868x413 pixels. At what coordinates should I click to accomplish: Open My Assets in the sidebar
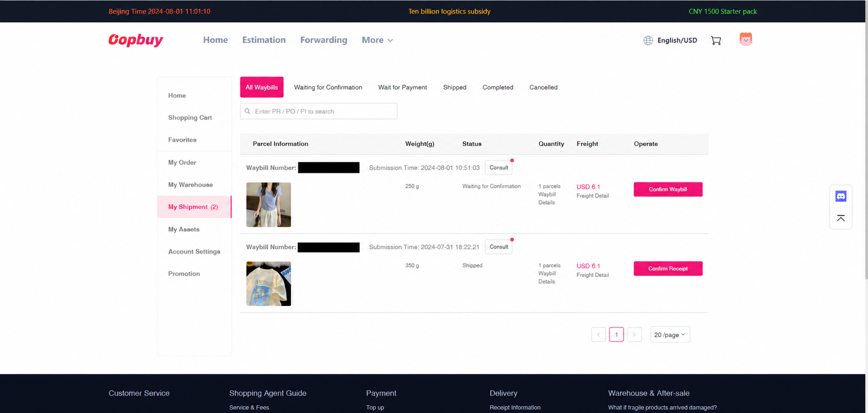(x=184, y=229)
